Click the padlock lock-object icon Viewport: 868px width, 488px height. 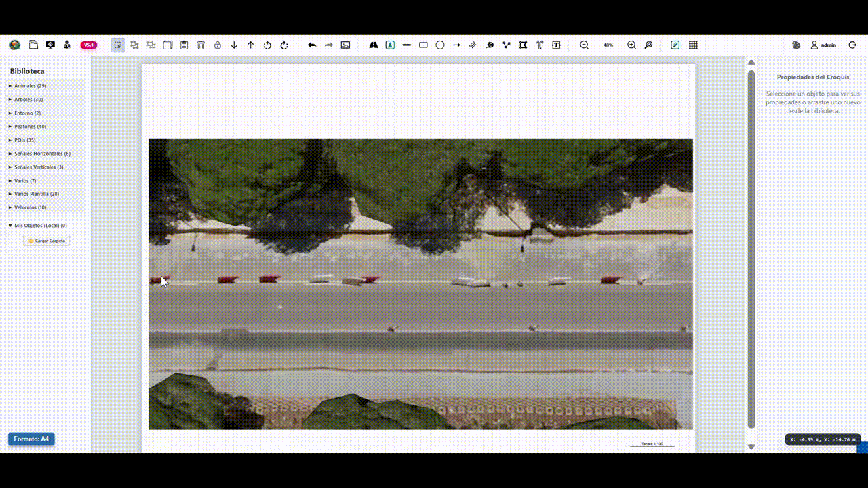[x=218, y=45]
